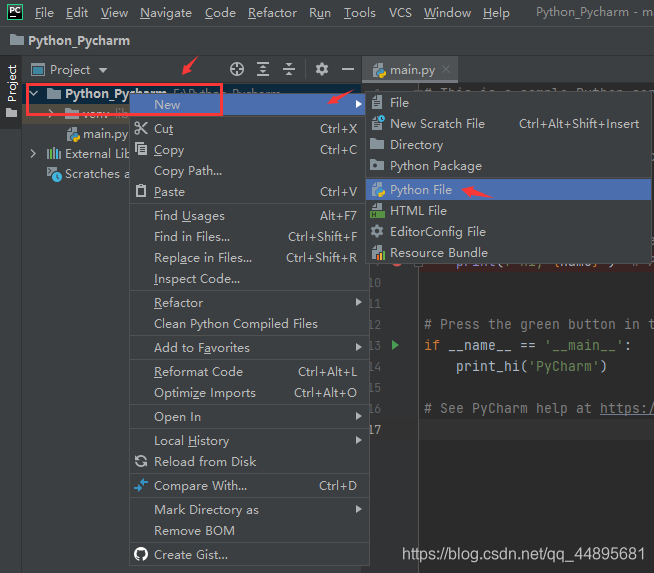
Task: Open the Help menu
Action: click(x=496, y=13)
